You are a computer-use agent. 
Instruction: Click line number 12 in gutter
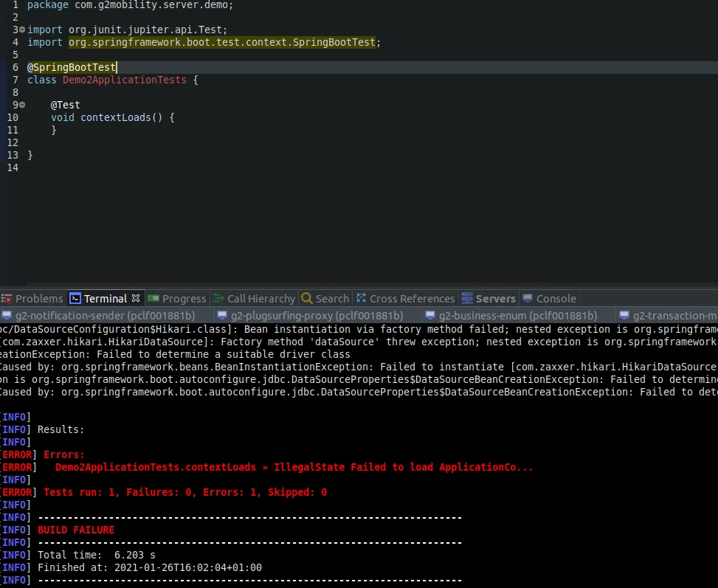[x=13, y=142]
